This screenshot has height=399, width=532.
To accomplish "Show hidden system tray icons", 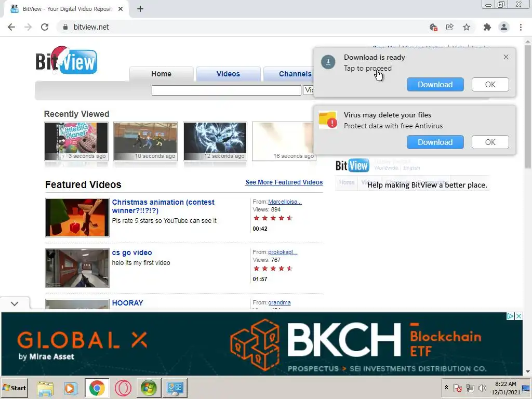I will click(446, 388).
